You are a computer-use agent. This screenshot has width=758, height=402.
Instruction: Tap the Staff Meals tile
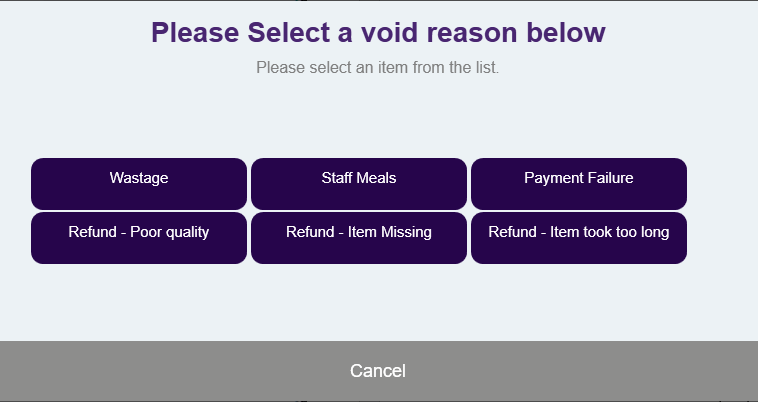pyautogui.click(x=359, y=184)
